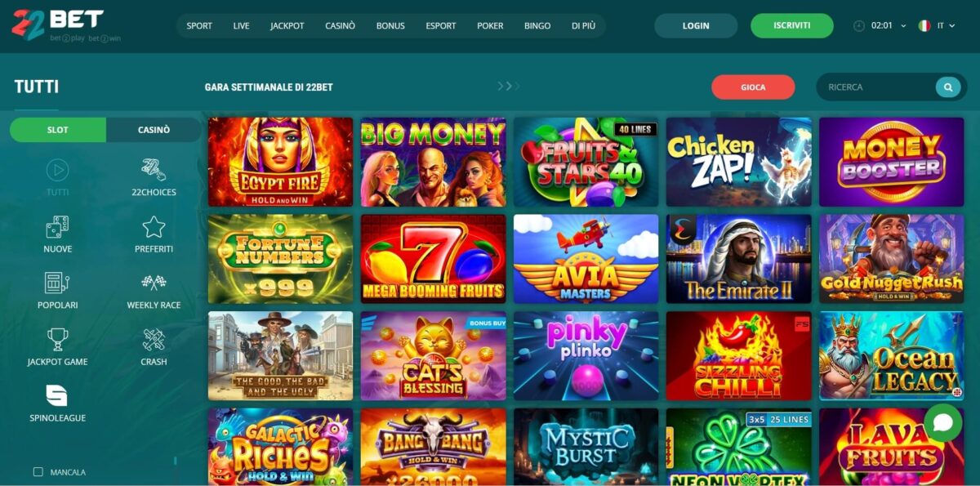Click the green Iscriviti button
This screenshot has height=486, width=980.
792,25
